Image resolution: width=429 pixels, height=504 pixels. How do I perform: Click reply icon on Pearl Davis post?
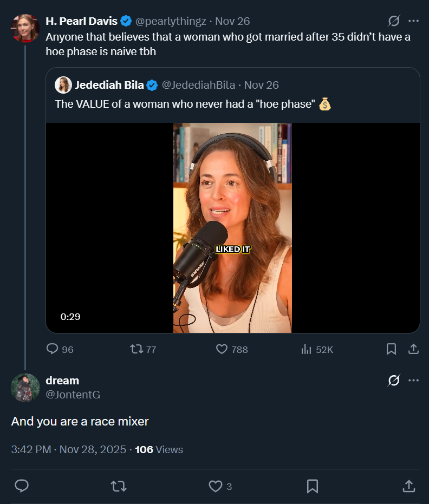[53, 349]
